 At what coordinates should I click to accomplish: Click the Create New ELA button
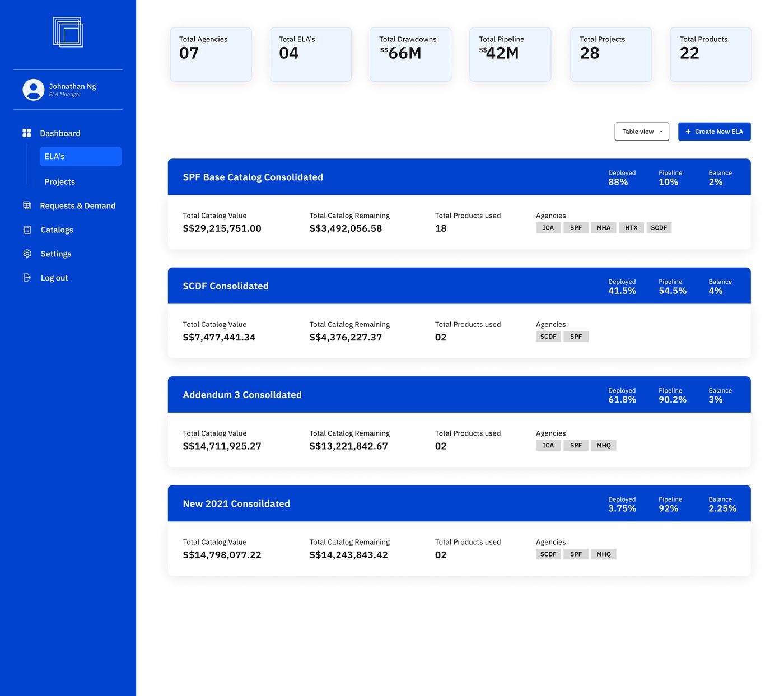point(715,132)
